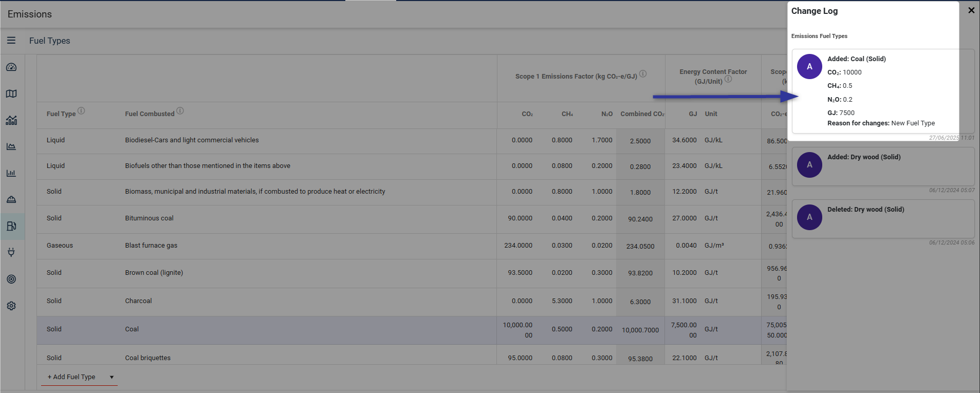Close the Change Log panel
The image size is (980, 393).
pyautogui.click(x=971, y=10)
